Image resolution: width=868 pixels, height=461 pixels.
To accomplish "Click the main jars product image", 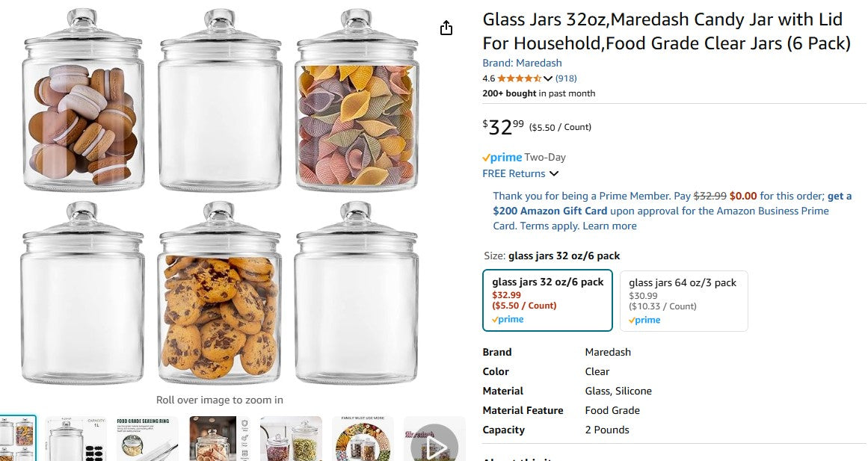I will [219, 197].
